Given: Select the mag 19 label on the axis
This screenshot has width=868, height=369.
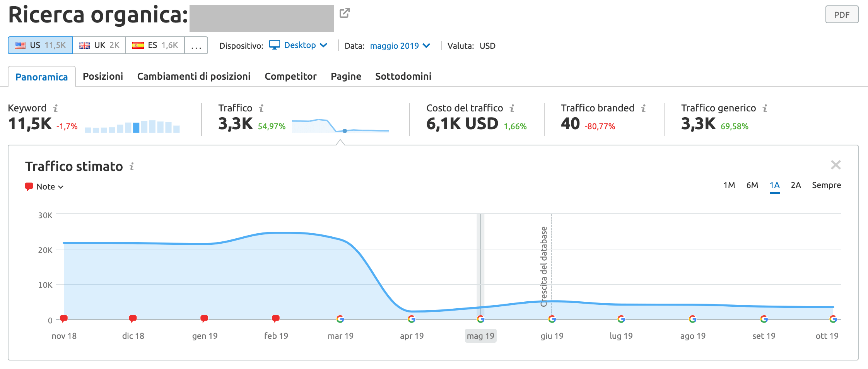Looking at the screenshot, I should (x=480, y=336).
